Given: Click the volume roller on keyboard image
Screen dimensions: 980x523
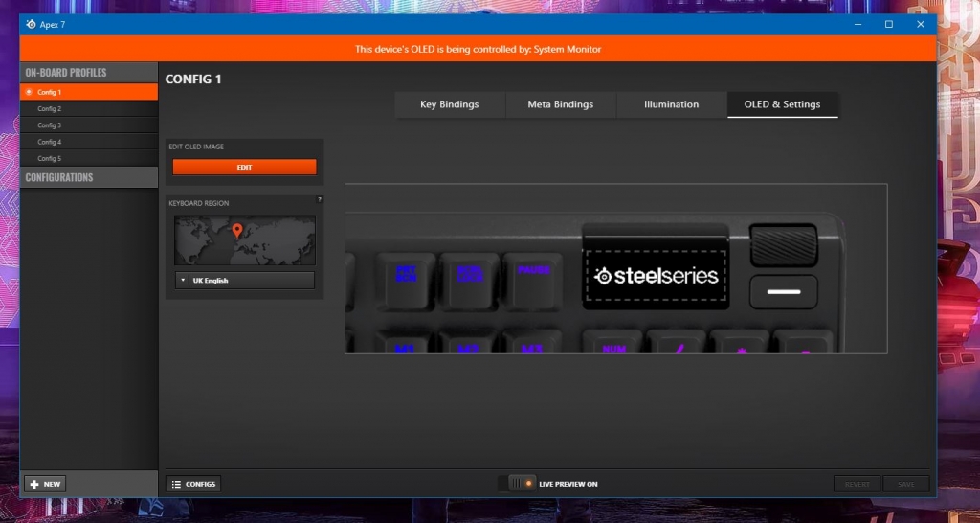Looking at the screenshot, I should click(783, 244).
